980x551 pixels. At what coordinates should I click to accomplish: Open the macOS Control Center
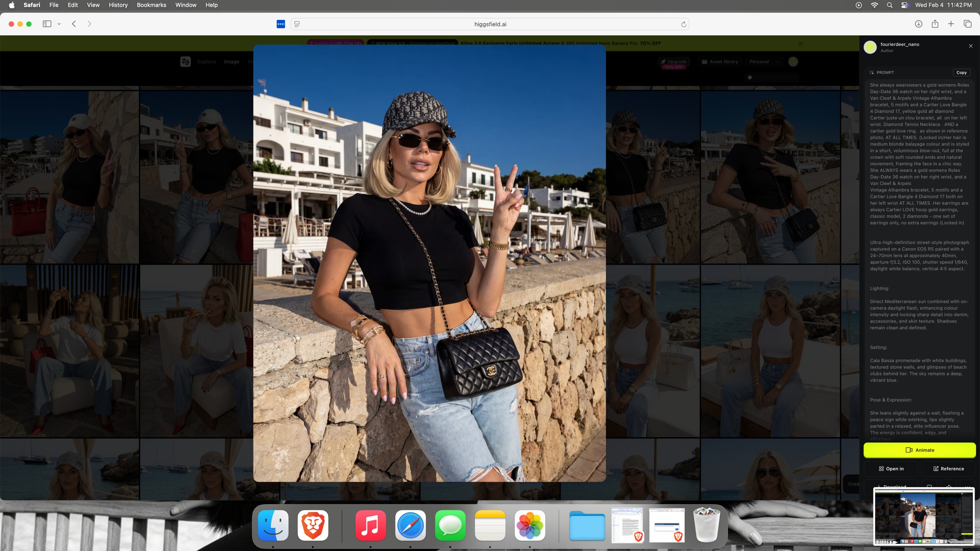[905, 5]
